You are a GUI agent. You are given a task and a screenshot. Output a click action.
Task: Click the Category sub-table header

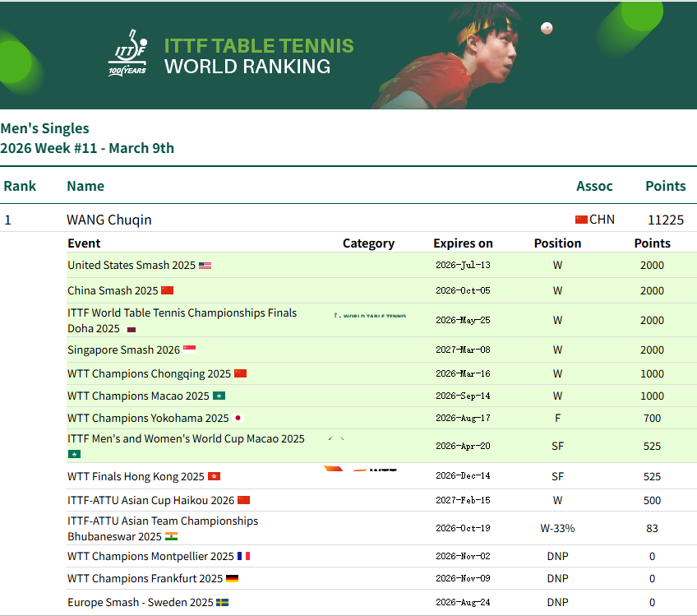coord(368,243)
